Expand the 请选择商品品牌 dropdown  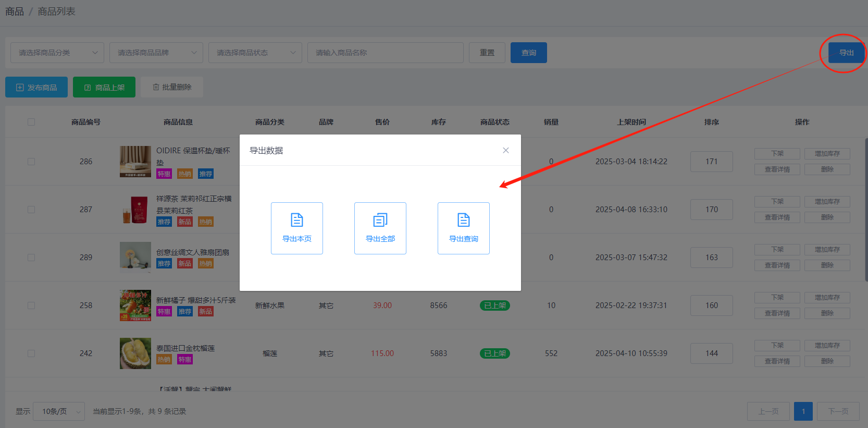pos(156,53)
